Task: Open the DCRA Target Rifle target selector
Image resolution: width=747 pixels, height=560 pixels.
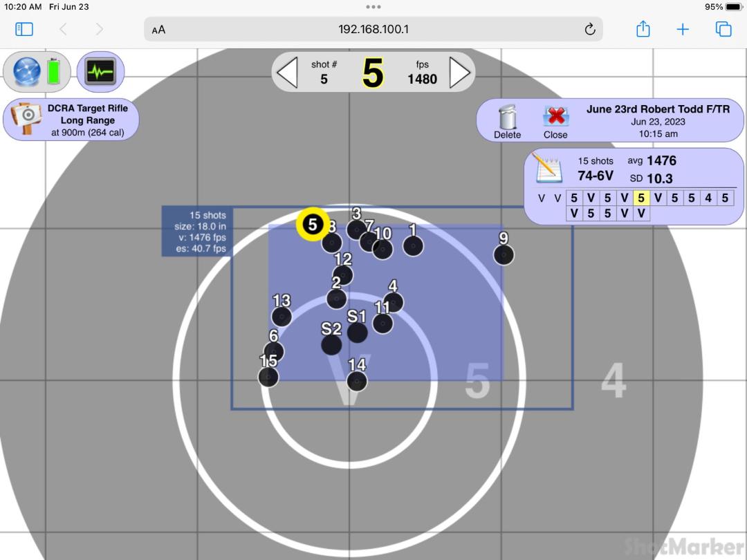Action: coord(71,120)
